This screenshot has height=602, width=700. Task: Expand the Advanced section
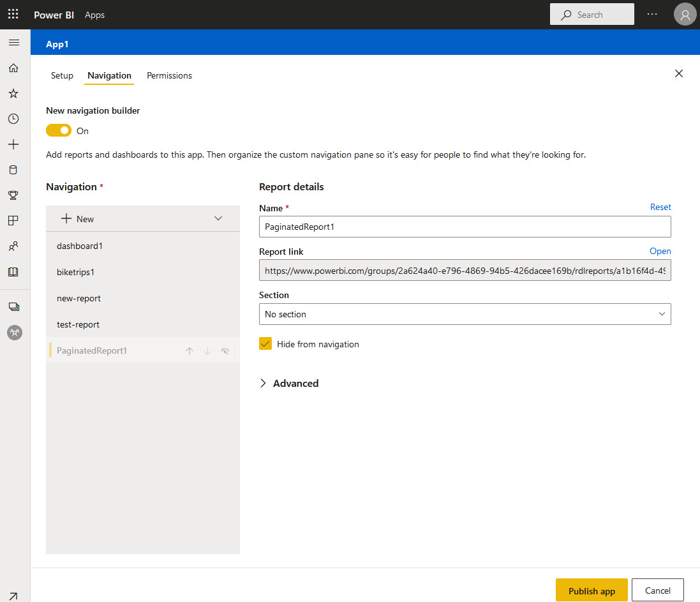pyautogui.click(x=289, y=383)
